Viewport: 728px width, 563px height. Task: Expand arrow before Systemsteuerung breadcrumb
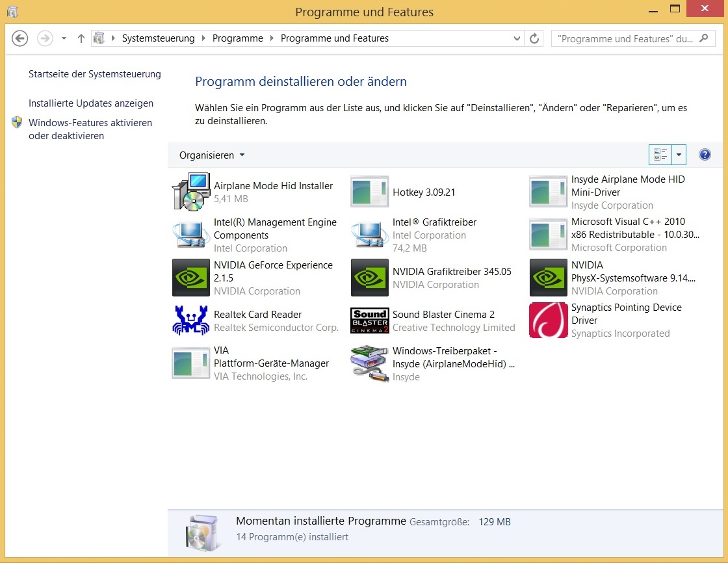point(113,38)
